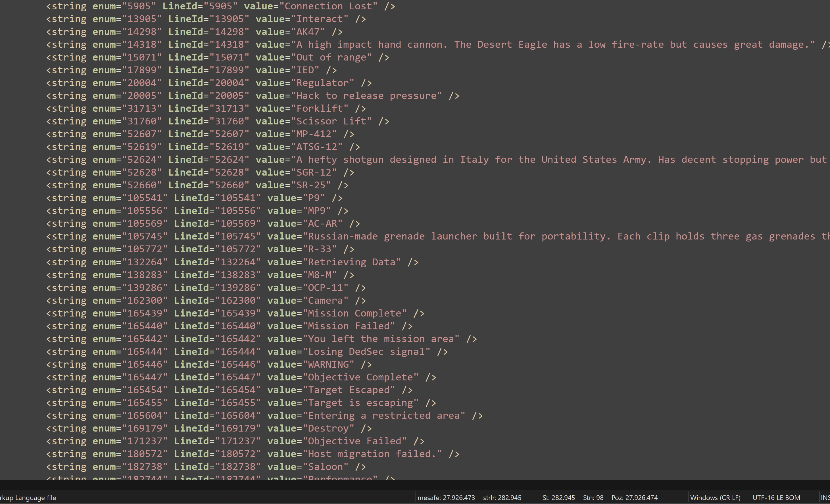This screenshot has width=830, height=504.
Task: Toggle the INS insert mode indicator
Action: pos(825,497)
